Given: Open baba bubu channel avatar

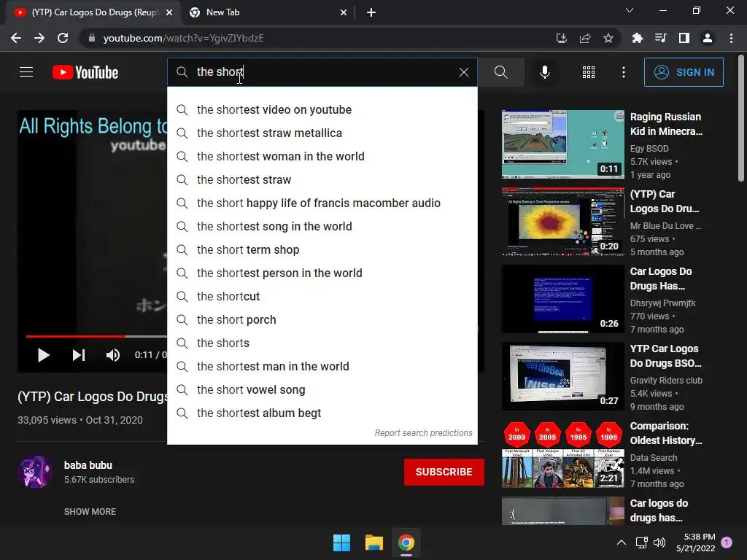Looking at the screenshot, I should (x=35, y=472).
